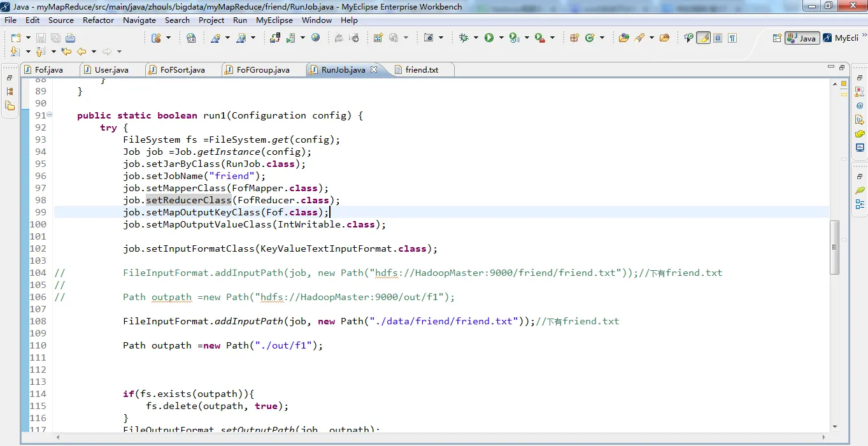Open the Project menu
The height and width of the screenshot is (446, 868).
pyautogui.click(x=211, y=20)
